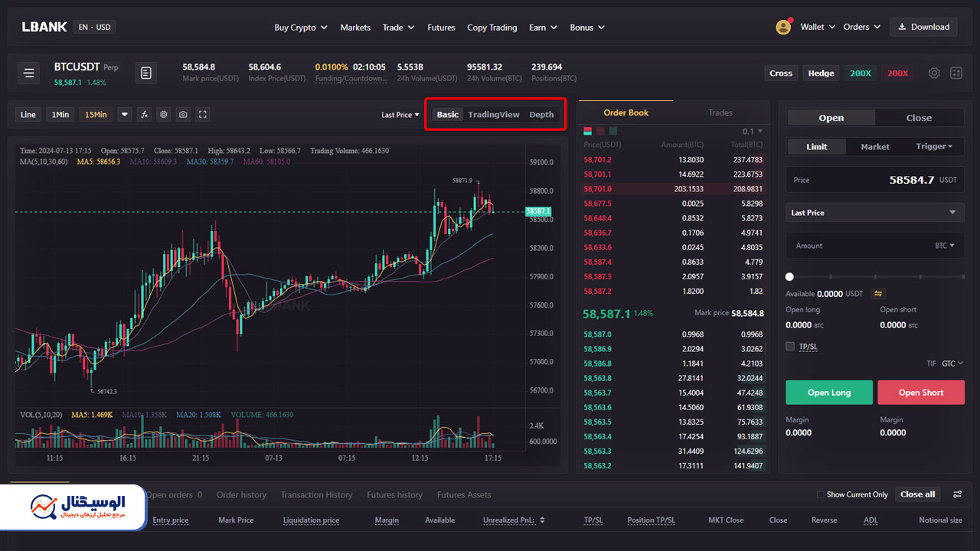Viewport: 980px width, 551px height.
Task: Click the transfer funds swap icon
Action: 878,294
